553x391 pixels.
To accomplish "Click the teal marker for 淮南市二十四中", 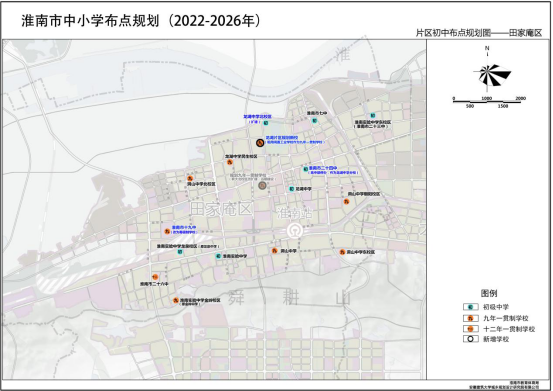I will pyautogui.click(x=305, y=169).
